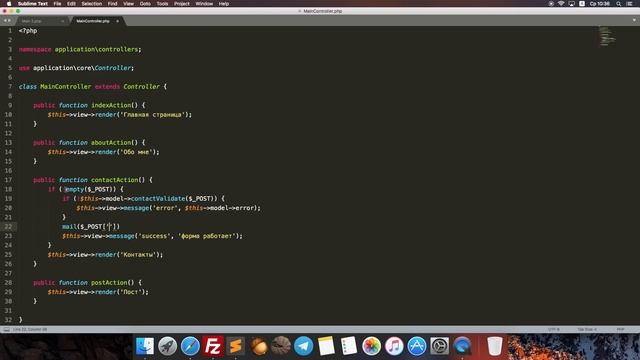Switch to the first inactive file tab
This screenshot has width=640, height=360.
coord(41,21)
